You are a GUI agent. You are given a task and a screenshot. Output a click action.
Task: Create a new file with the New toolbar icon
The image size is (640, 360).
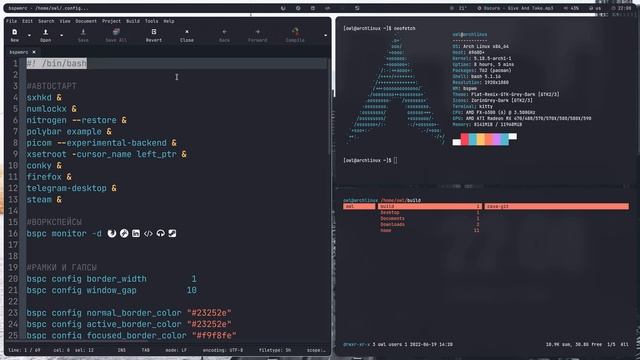tap(15, 35)
